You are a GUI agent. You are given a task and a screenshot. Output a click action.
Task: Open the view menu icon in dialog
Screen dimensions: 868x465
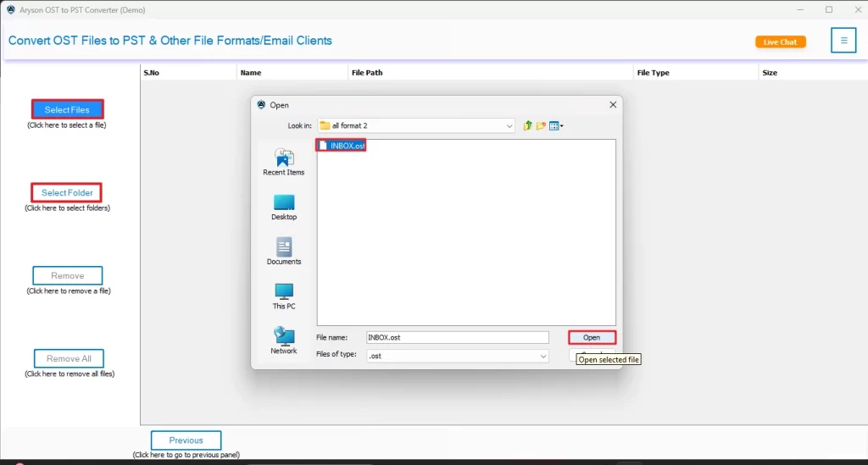[556, 125]
